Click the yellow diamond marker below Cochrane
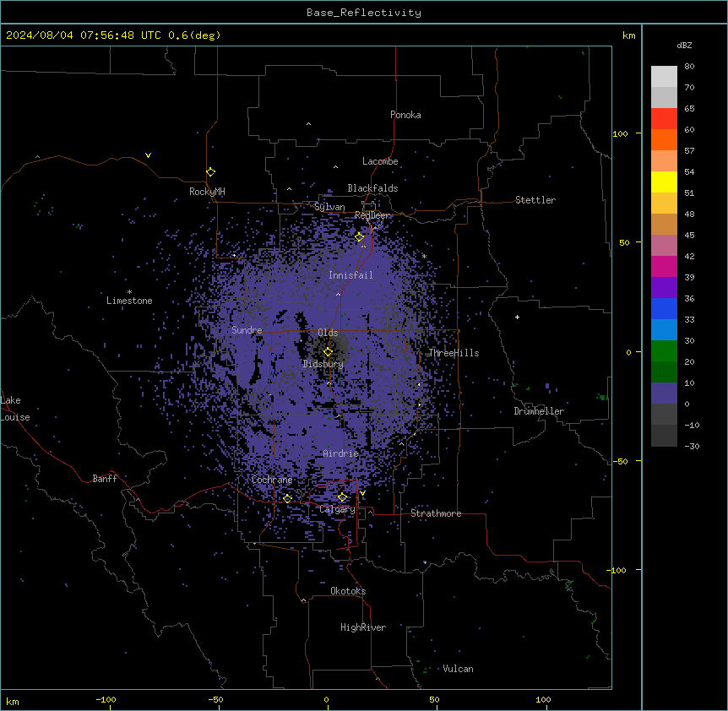The width and height of the screenshot is (728, 711). (287, 499)
